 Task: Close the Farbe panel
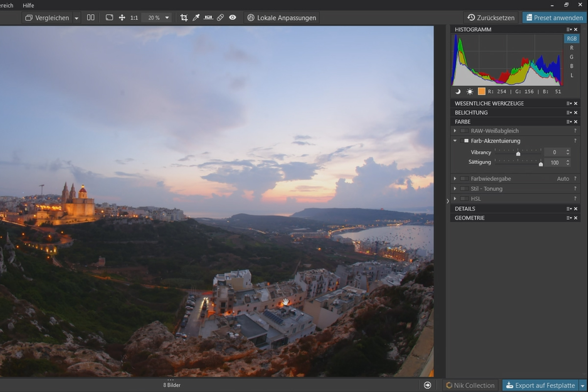(576, 122)
